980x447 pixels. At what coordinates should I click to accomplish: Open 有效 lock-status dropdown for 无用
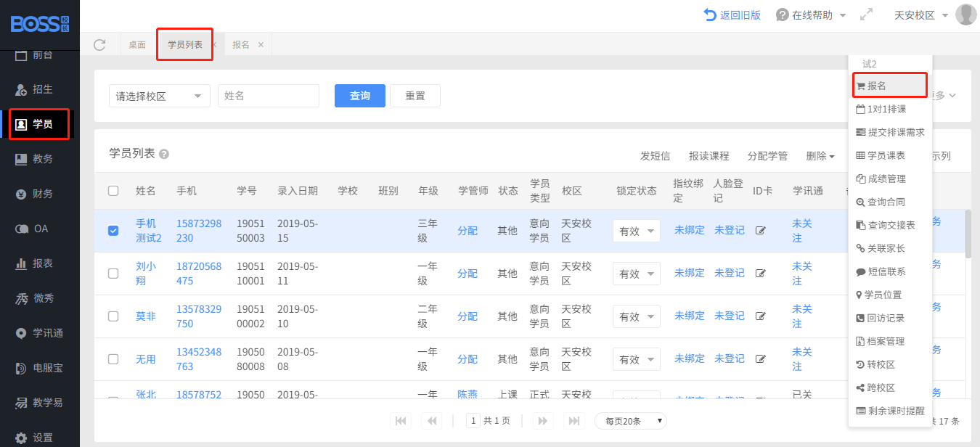637,359
